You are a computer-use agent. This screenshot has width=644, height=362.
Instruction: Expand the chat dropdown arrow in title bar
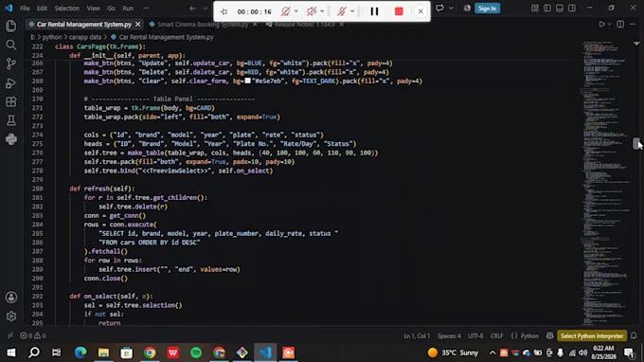(x=451, y=9)
